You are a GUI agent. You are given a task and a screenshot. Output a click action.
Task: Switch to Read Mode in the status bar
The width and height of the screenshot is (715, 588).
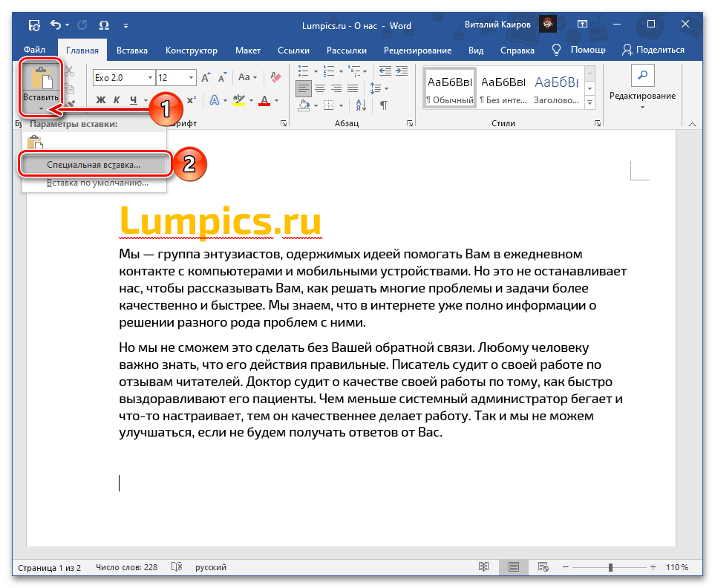(484, 566)
